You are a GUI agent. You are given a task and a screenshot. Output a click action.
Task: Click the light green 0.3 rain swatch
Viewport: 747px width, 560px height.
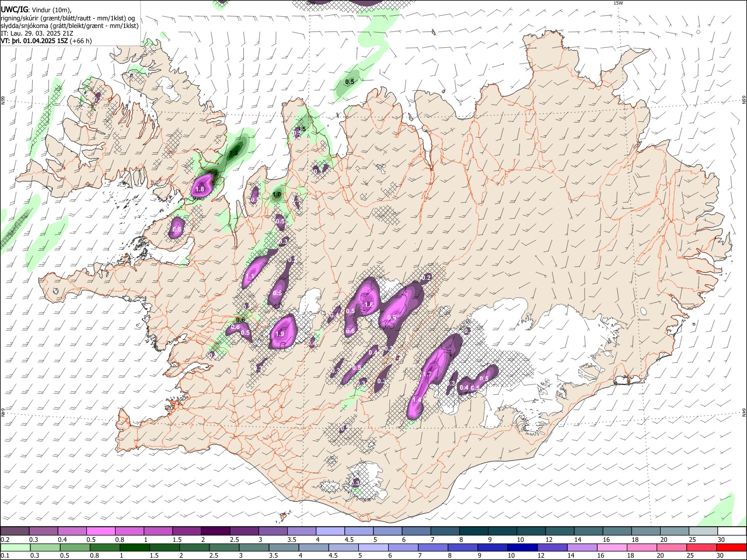click(x=46, y=548)
